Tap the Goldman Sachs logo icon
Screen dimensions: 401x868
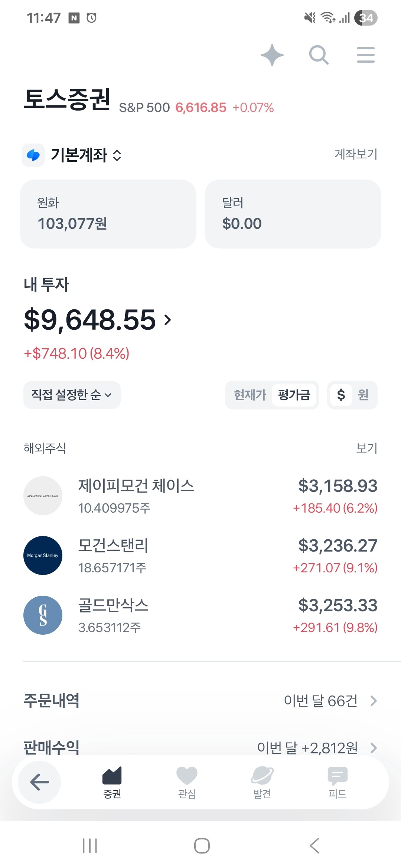tap(43, 615)
